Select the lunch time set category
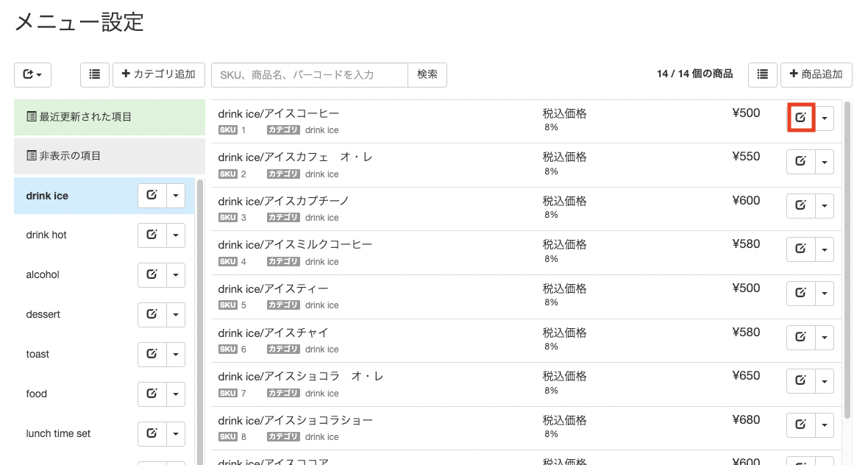The width and height of the screenshot is (868, 465). [59, 433]
